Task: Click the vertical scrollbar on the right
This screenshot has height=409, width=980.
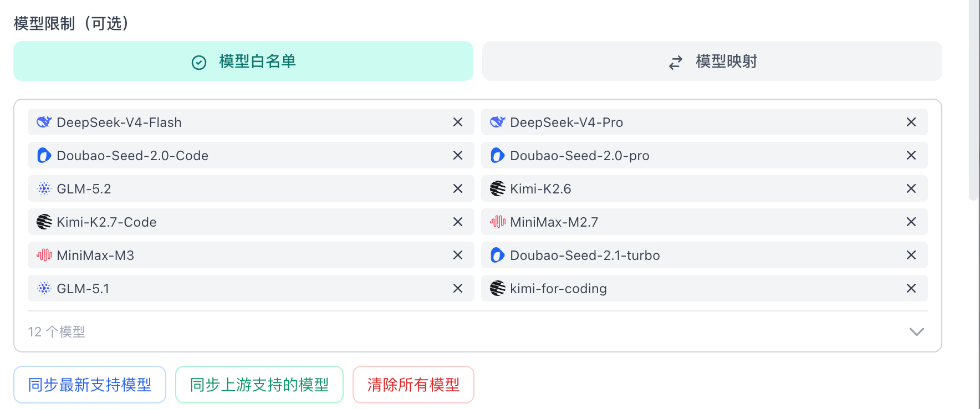Action: [x=974, y=100]
